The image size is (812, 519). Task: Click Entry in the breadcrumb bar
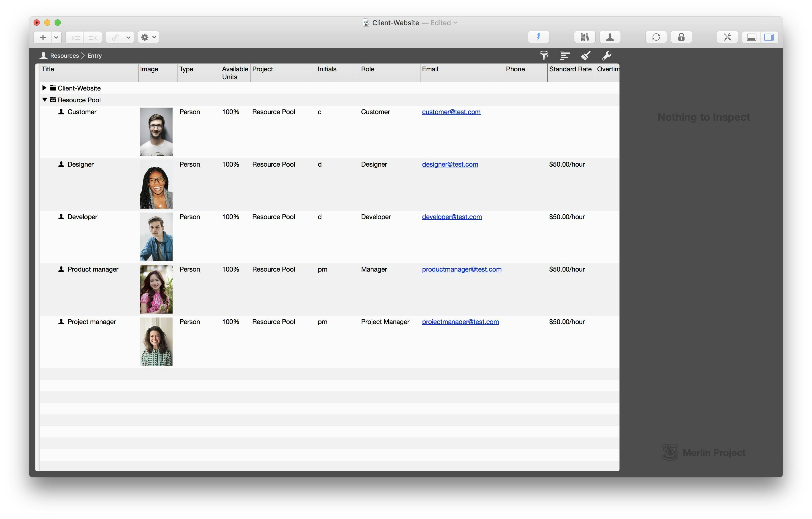click(x=94, y=56)
